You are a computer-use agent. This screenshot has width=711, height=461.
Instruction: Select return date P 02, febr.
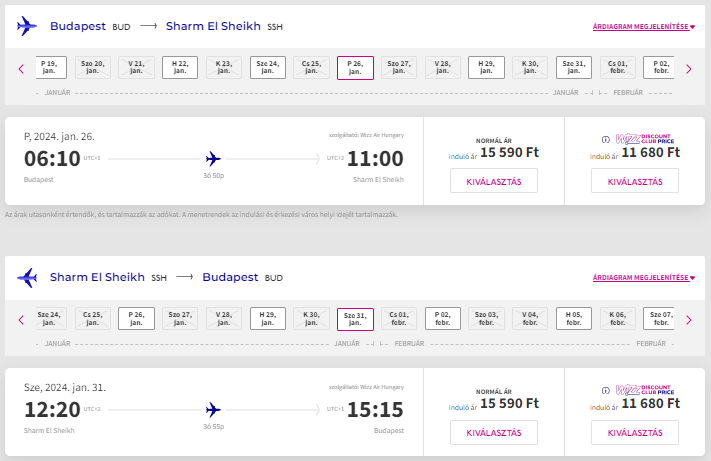[x=443, y=319]
